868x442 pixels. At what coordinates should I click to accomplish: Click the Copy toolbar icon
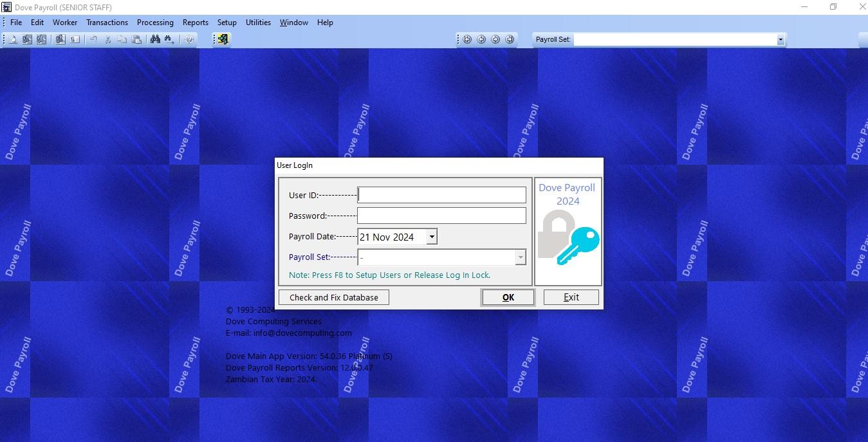pos(122,39)
